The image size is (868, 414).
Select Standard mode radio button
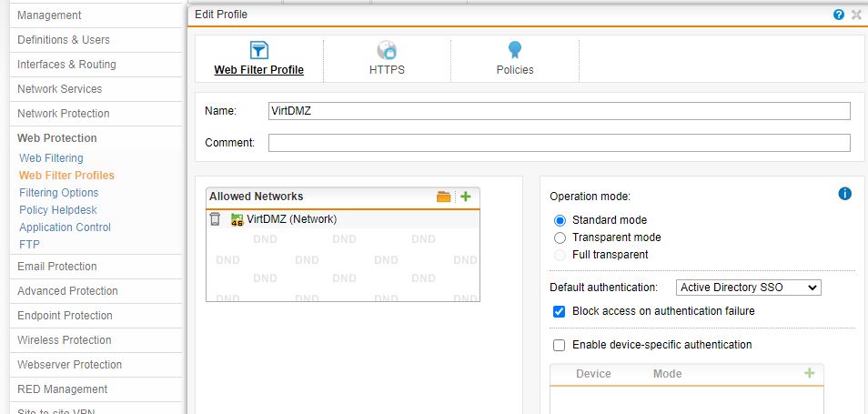click(560, 220)
